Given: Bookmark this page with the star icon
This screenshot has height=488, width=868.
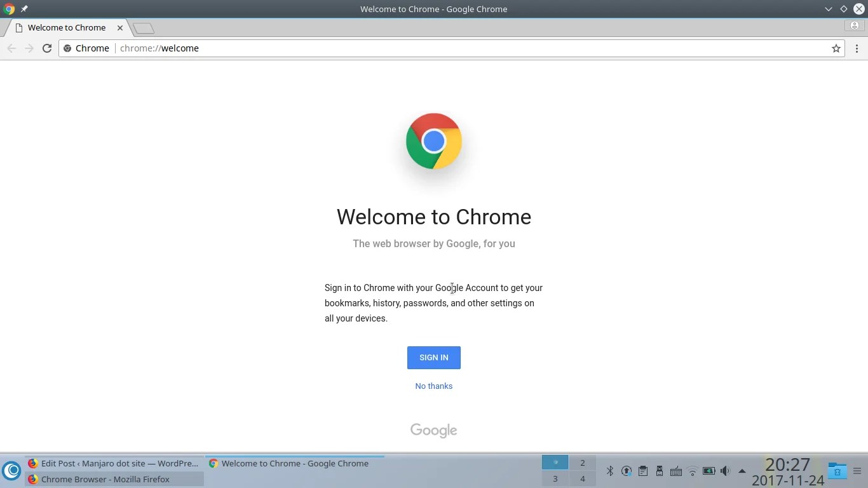Looking at the screenshot, I should pos(836,48).
